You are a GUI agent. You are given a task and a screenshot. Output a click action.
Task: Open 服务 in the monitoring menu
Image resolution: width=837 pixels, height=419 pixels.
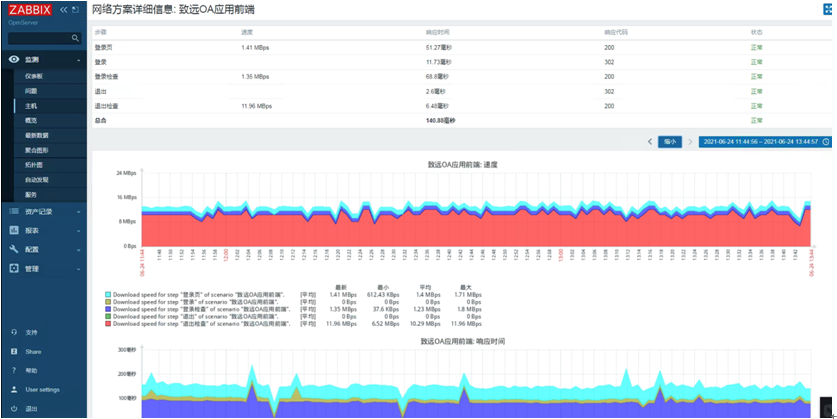31,195
